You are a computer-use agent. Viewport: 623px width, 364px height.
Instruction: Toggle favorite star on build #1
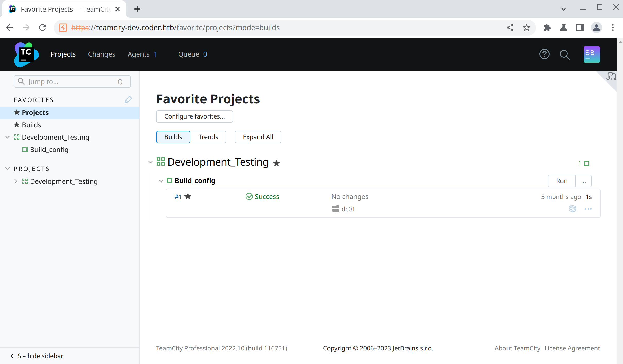pyautogui.click(x=188, y=196)
